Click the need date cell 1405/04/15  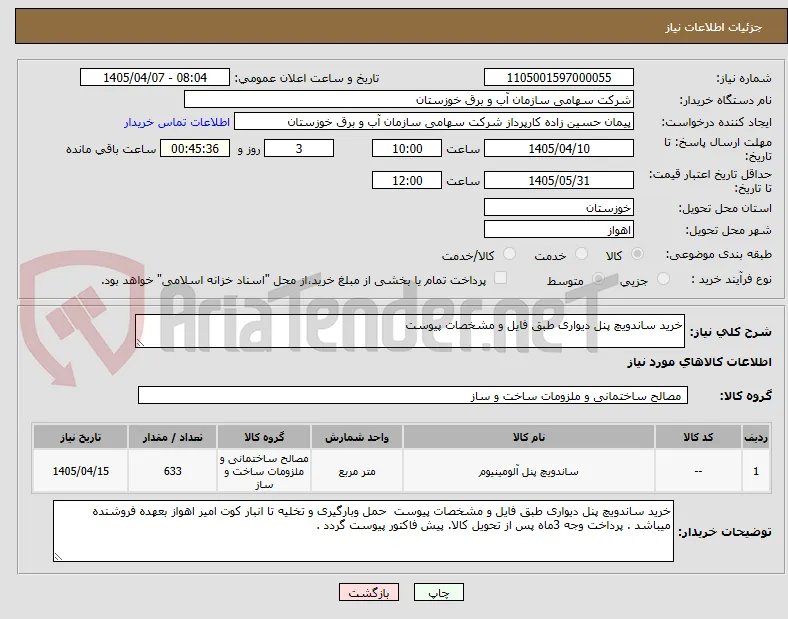80,471
